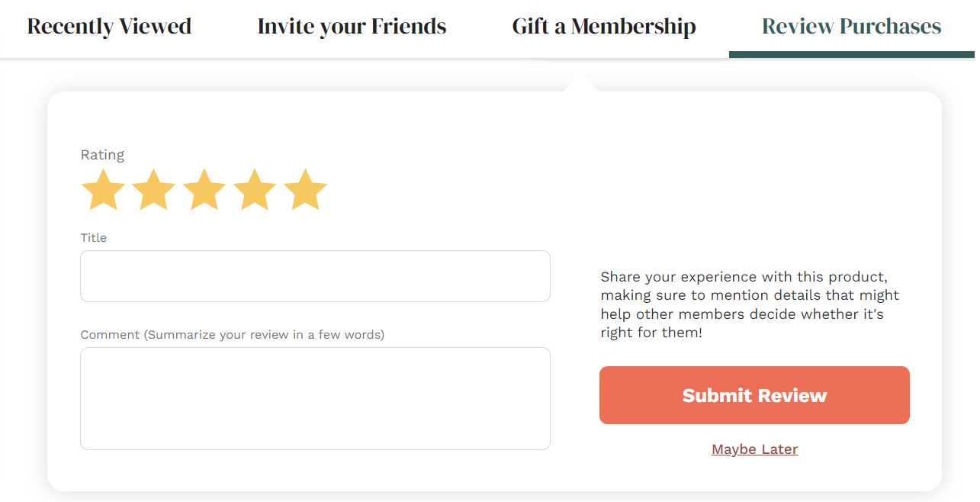Open the Invite your Friends tab
This screenshot has height=502, width=980.
click(x=352, y=26)
